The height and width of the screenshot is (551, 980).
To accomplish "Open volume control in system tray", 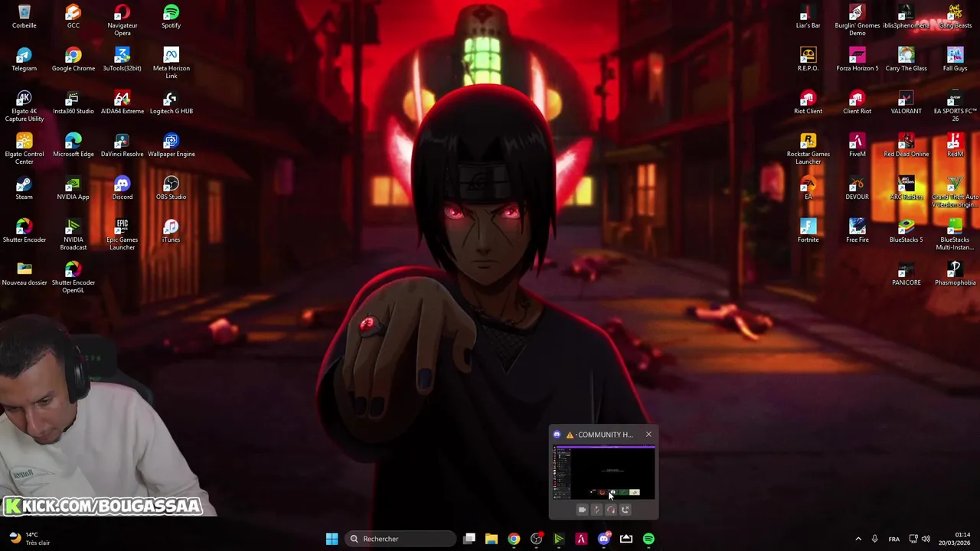I will (x=926, y=539).
